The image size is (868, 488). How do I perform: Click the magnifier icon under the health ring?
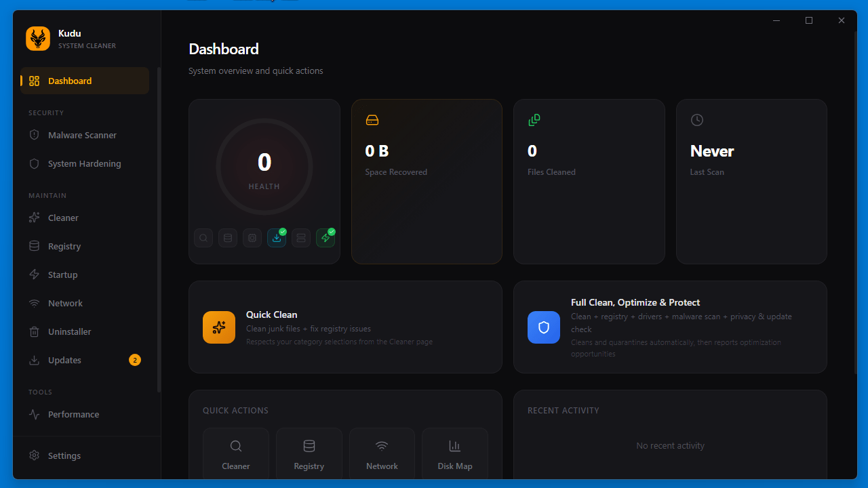click(x=203, y=238)
